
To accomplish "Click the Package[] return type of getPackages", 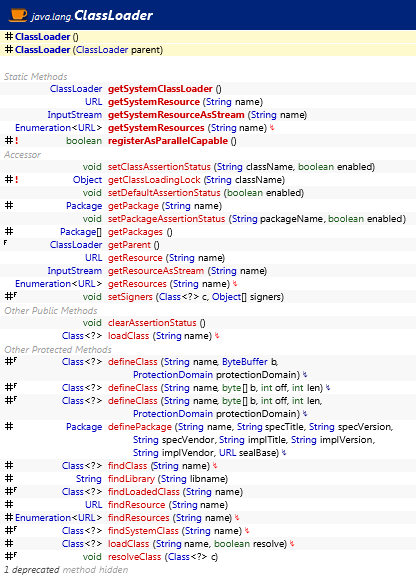I will (x=81, y=232).
